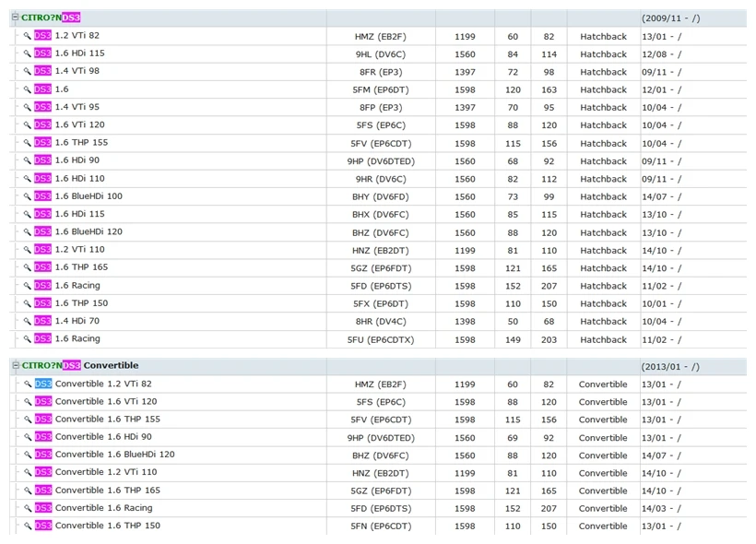Click the date cell 14/03 - /
Viewport: 756px width, 544px height.
click(x=661, y=508)
